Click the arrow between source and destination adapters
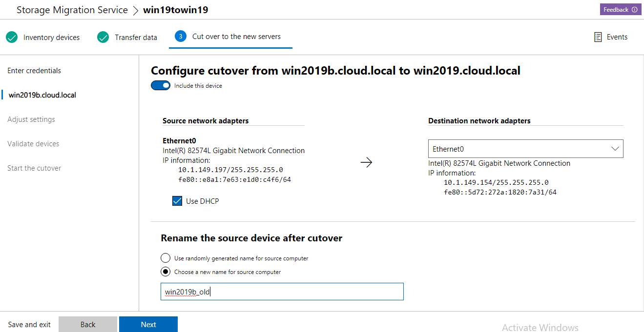Viewport: 644px width, 332px height. coord(366,163)
